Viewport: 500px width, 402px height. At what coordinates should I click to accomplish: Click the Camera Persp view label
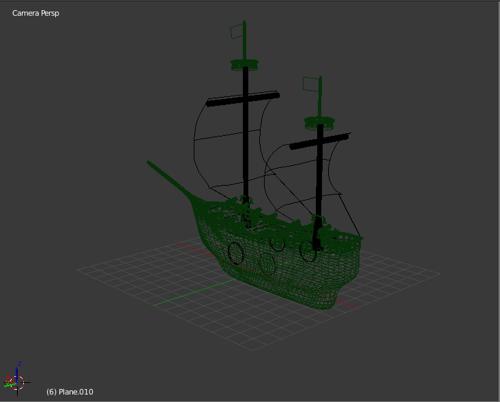point(36,13)
